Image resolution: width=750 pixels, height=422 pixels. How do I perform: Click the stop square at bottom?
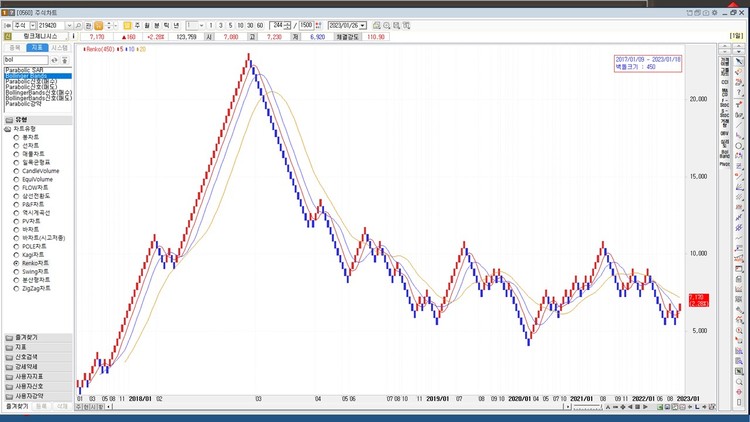[638, 407]
